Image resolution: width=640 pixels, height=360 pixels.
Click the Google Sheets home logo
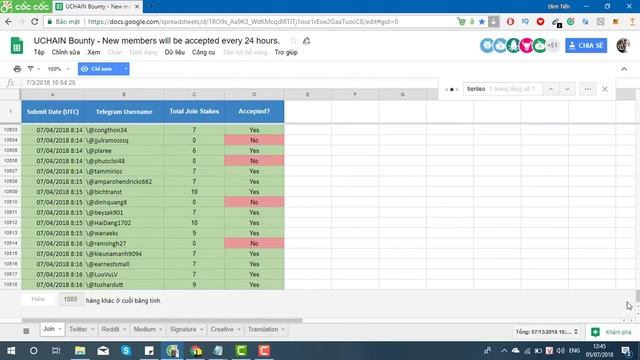[x=17, y=45]
